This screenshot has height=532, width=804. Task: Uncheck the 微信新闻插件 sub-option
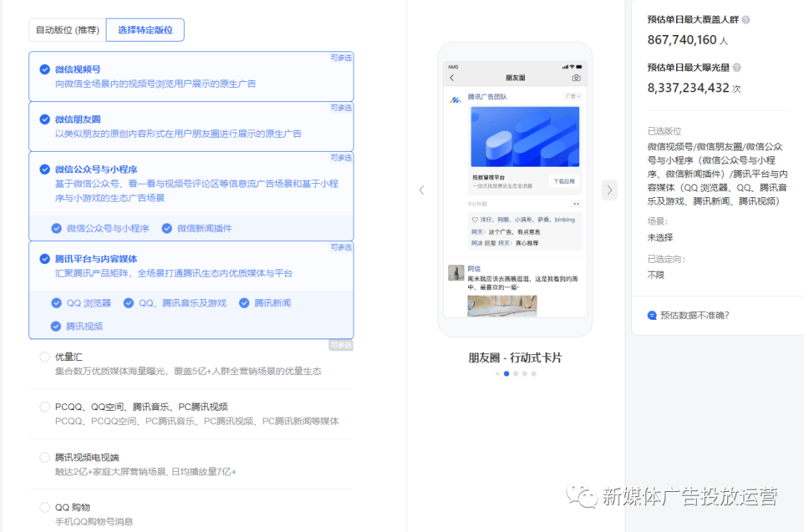[x=167, y=228]
